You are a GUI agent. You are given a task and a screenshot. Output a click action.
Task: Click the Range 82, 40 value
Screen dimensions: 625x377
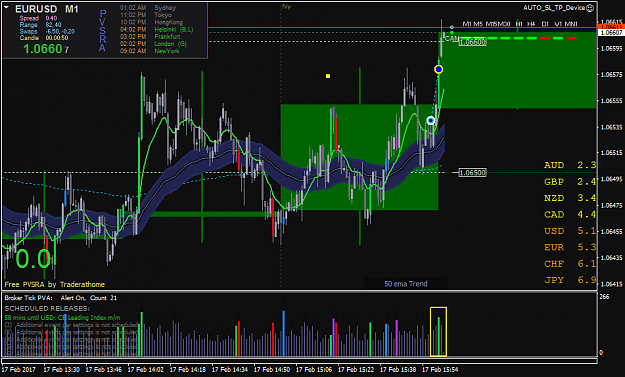(53, 25)
